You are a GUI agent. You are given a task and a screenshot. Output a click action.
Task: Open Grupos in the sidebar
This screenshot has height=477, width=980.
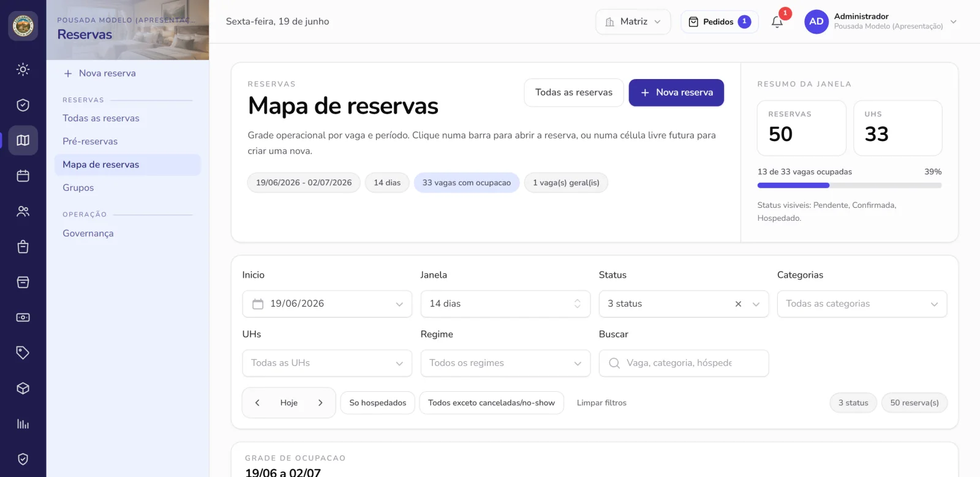[78, 188]
